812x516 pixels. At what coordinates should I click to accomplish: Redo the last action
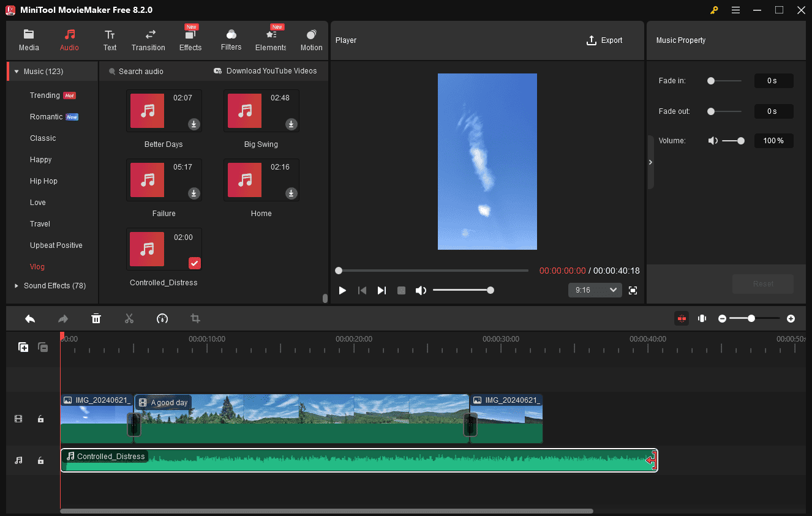(x=63, y=318)
